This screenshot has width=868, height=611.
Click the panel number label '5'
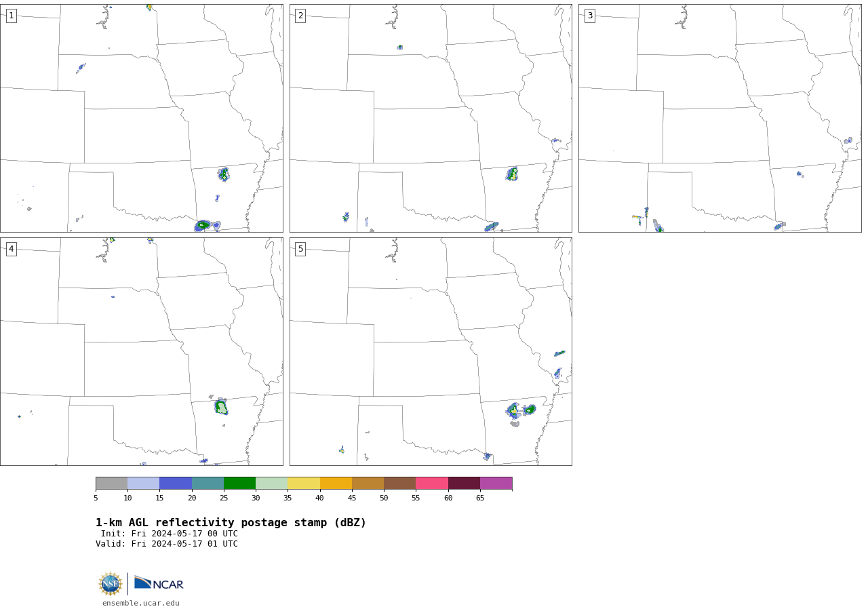click(300, 249)
